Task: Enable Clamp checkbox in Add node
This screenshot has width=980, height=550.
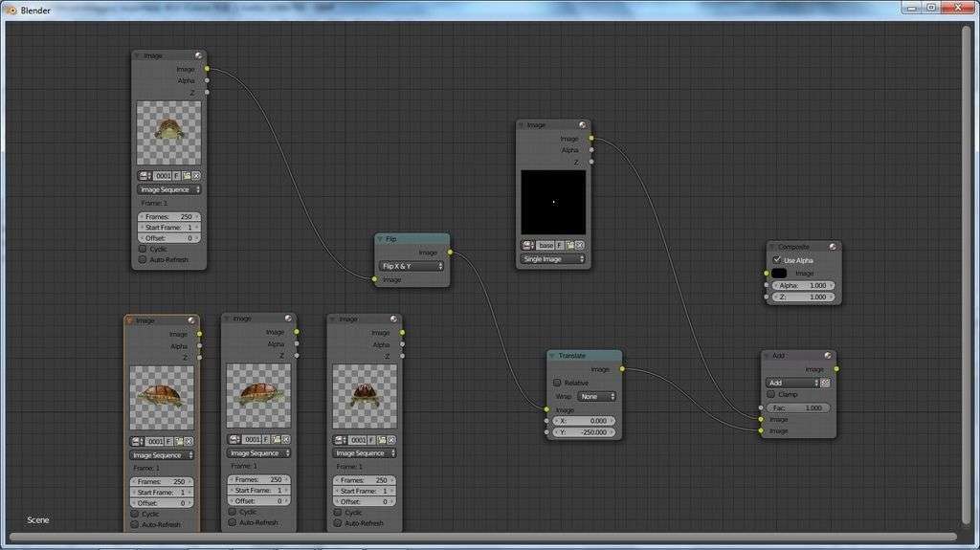Action: [x=770, y=394]
